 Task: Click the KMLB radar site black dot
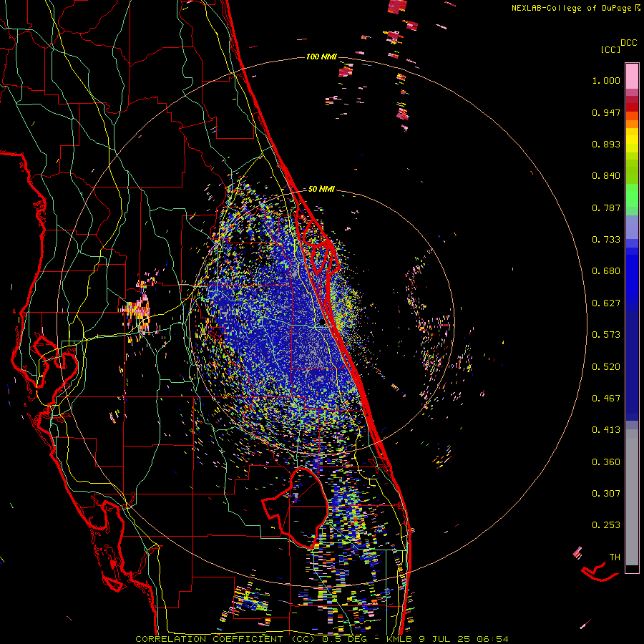point(322,322)
